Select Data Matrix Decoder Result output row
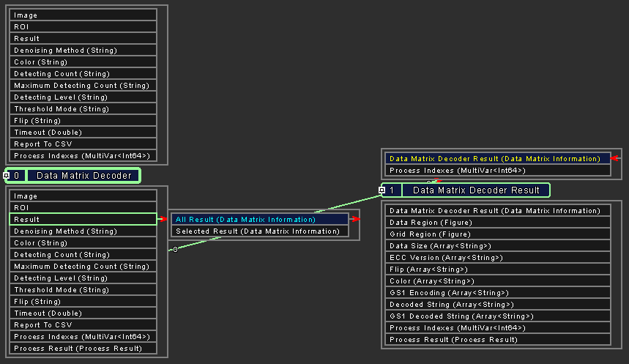 [x=498, y=211]
